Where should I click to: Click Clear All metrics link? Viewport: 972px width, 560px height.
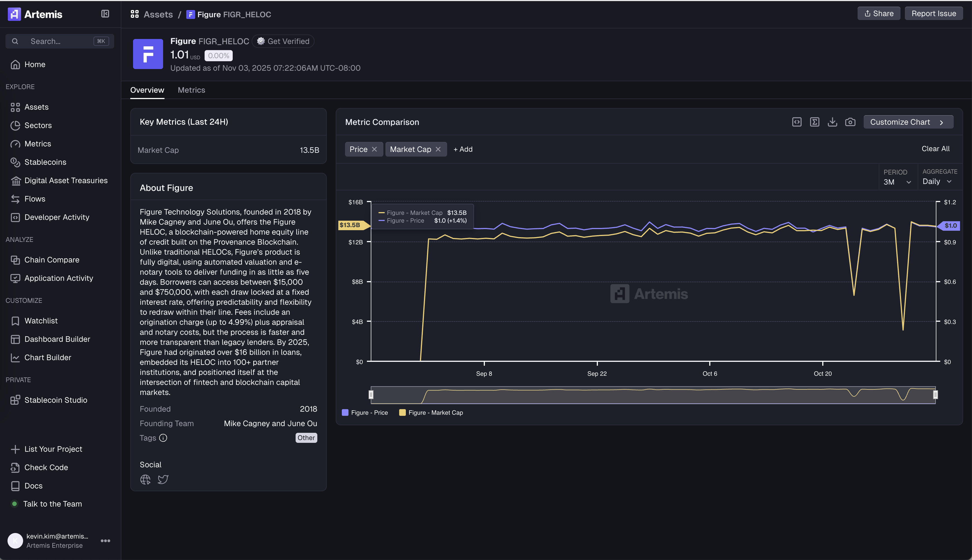(x=935, y=148)
